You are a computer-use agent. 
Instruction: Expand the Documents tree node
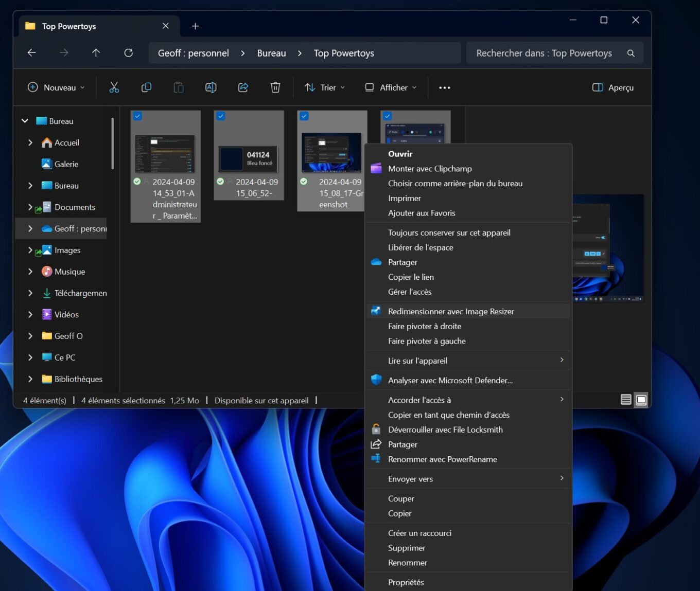(30, 207)
